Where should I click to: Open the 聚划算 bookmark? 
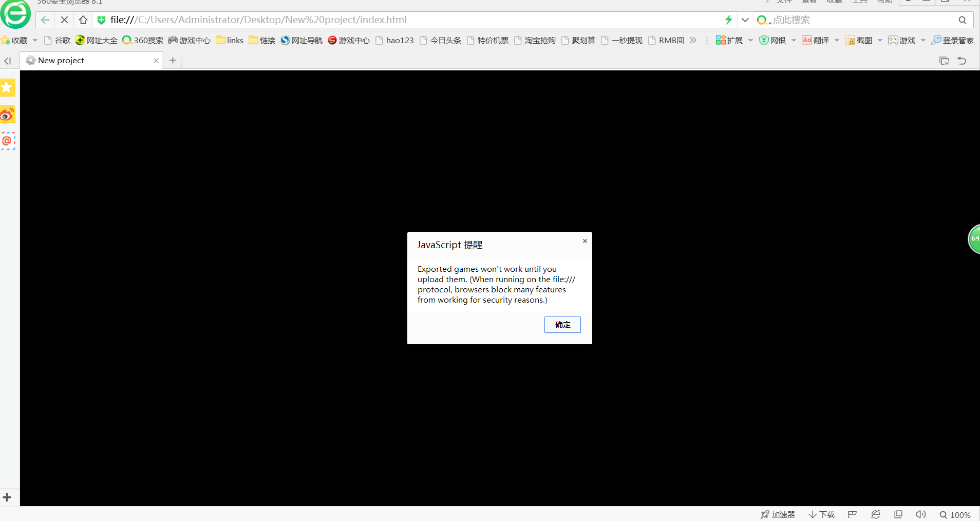[x=578, y=40]
